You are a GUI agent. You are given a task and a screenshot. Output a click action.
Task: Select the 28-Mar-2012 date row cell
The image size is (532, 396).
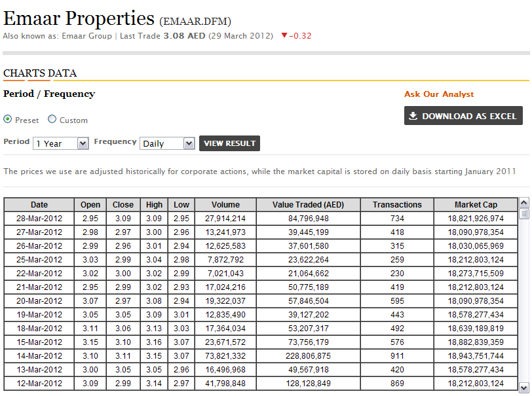coord(39,219)
